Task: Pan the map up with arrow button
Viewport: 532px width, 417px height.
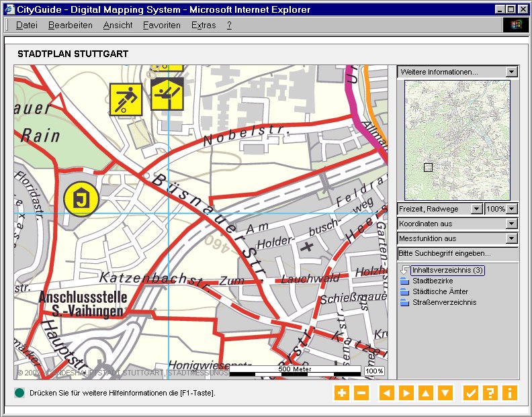Action: click(x=425, y=393)
